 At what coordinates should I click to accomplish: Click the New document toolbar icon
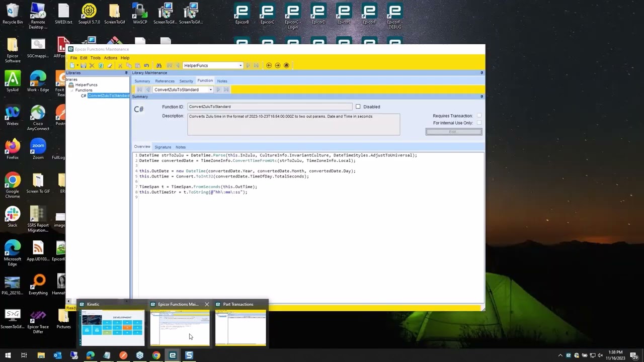tap(72, 65)
